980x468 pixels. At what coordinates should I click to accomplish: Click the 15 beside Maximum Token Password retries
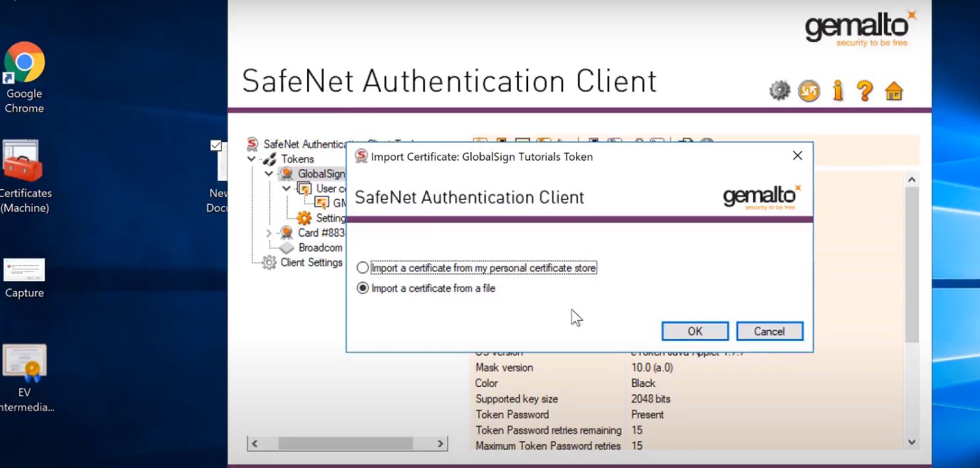click(637, 446)
